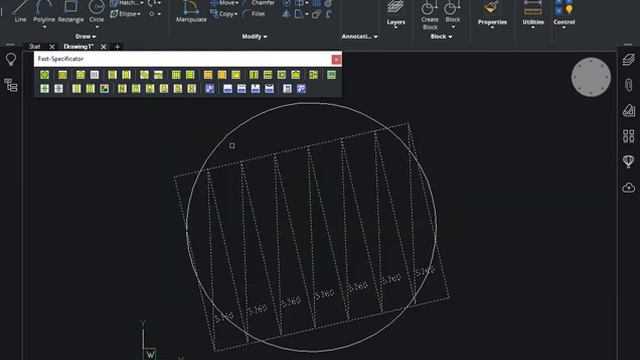Open the Layers button dropdown arrow
This screenshot has height=360, width=640.
pyautogui.click(x=396, y=27)
